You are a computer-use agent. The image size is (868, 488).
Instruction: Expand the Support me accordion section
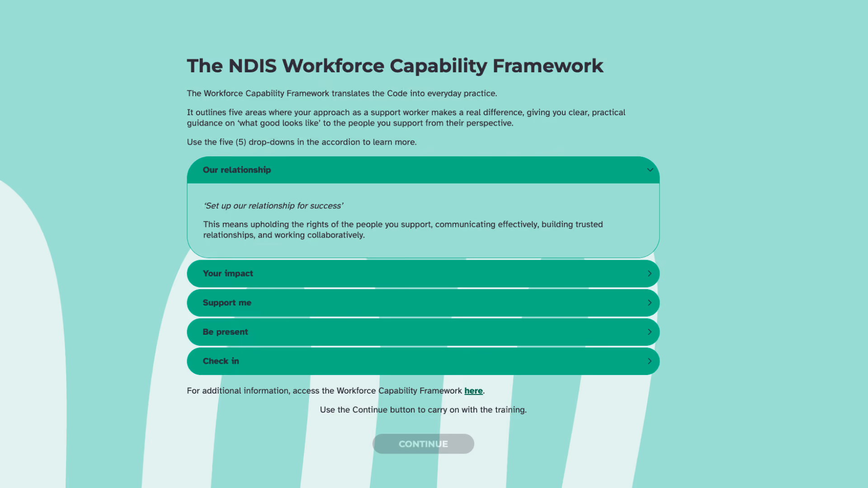(423, 303)
